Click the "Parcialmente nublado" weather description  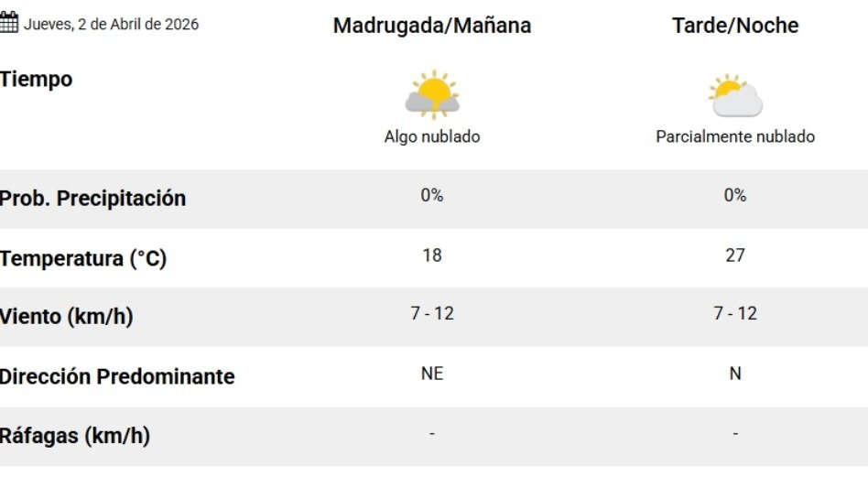tap(735, 137)
